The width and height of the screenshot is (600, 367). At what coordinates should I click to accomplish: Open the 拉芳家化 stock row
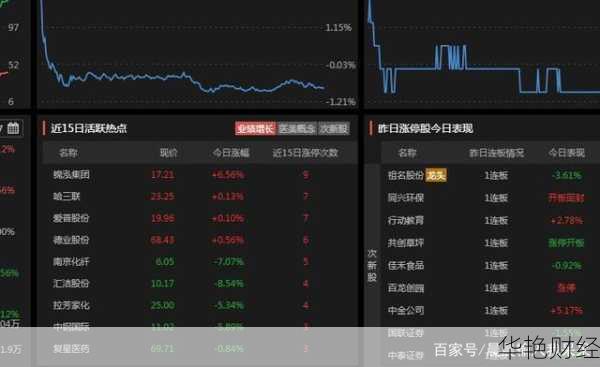pyautogui.click(x=200, y=305)
